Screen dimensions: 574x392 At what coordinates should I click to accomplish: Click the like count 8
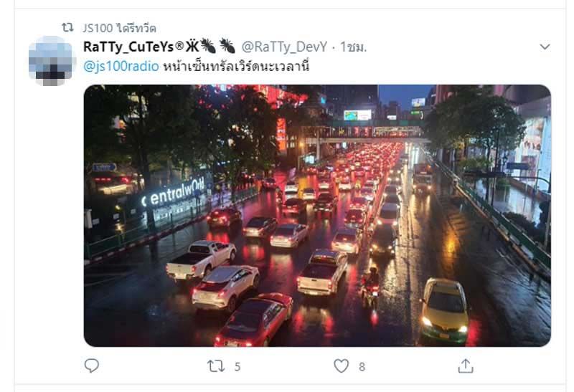362,366
